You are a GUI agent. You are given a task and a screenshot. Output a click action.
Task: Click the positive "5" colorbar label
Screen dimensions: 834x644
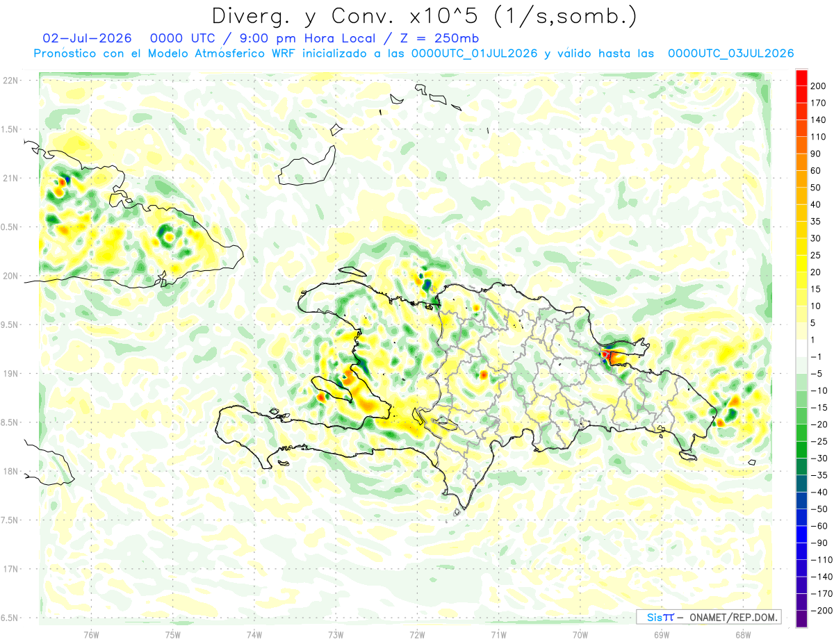tap(815, 323)
